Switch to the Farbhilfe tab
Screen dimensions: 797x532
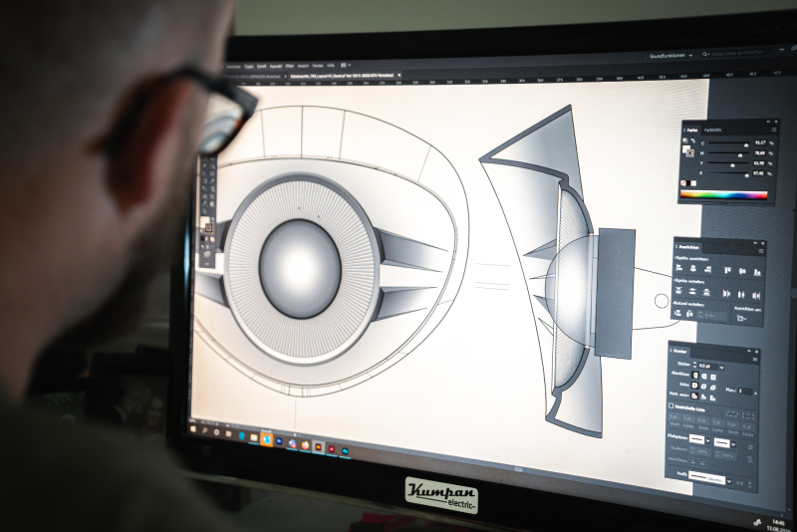[x=712, y=131]
